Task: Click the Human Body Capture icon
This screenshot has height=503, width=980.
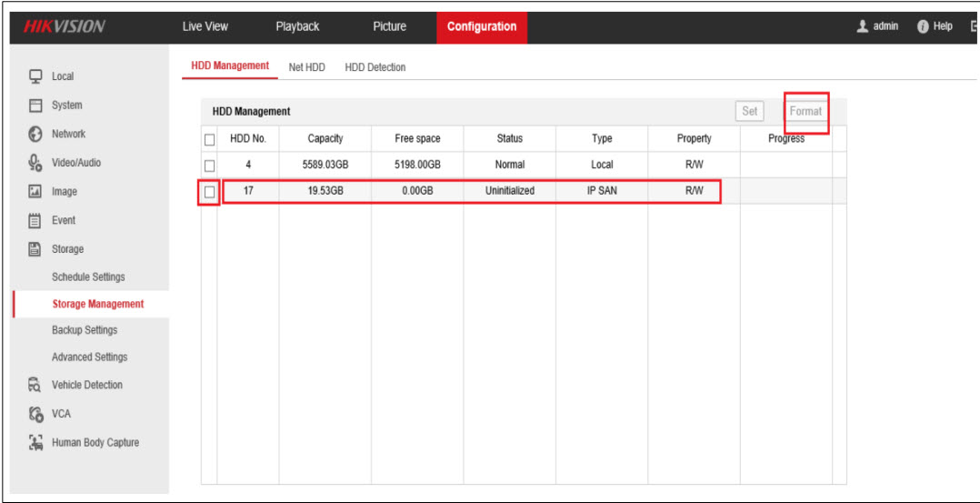Action: [x=36, y=443]
